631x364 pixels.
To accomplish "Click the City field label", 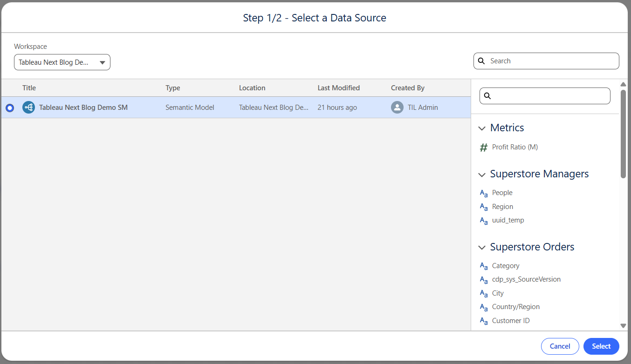I will pyautogui.click(x=498, y=293).
